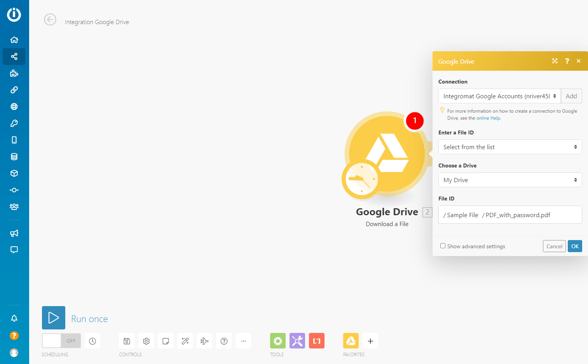Viewport: 588px width, 364px height.
Task: Open the online Help link
Action: click(488, 118)
